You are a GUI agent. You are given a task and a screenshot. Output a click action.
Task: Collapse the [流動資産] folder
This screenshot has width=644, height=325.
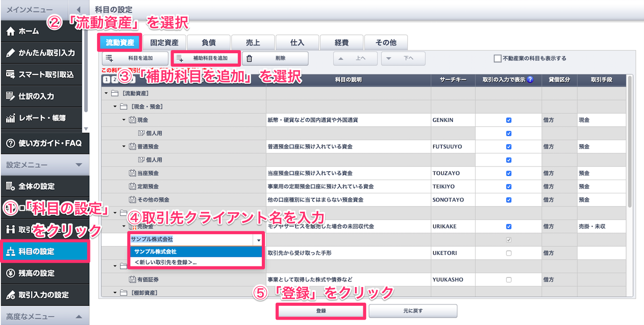[x=106, y=94]
